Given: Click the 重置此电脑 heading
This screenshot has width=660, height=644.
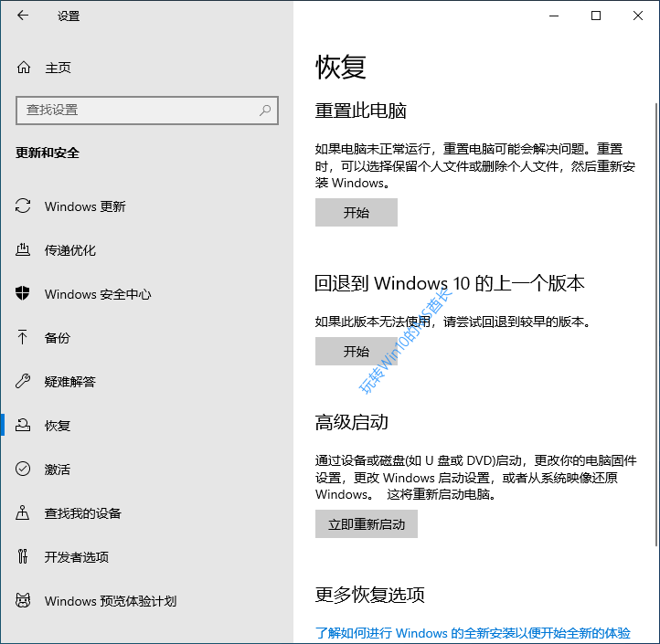Looking at the screenshot, I should pos(361,111).
